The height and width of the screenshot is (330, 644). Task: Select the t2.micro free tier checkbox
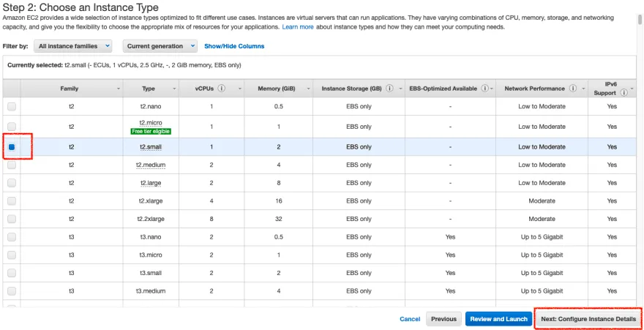pos(12,127)
